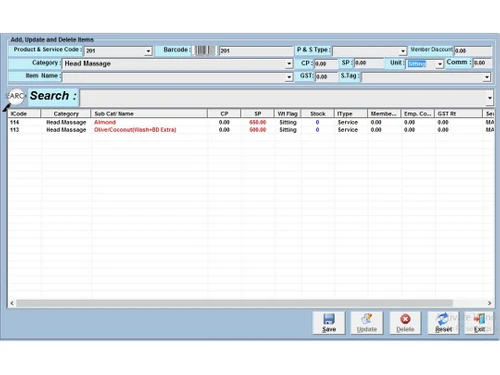
Task: Click the Barcode input field containing 201
Action: click(256, 51)
